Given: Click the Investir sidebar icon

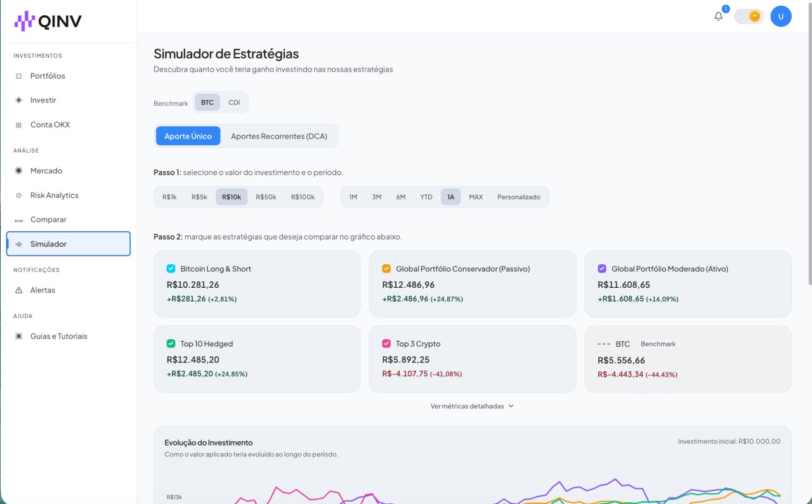Looking at the screenshot, I should coord(18,100).
